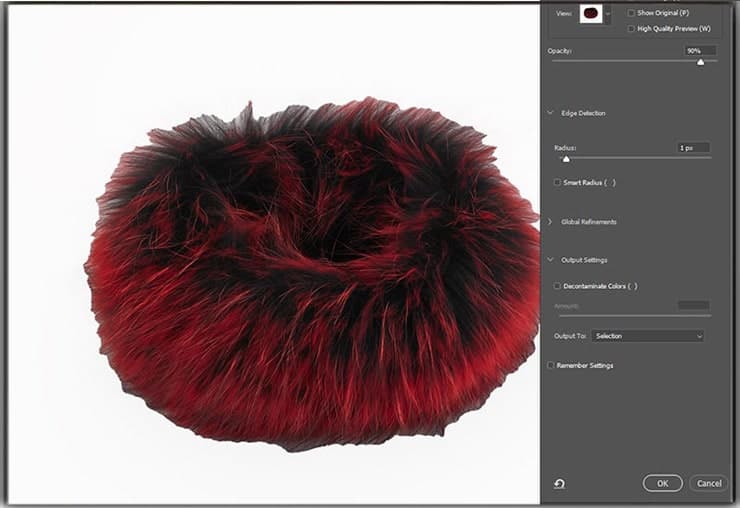Turn on High Quality Preview
Screen dimensions: 740x508
[631, 29]
